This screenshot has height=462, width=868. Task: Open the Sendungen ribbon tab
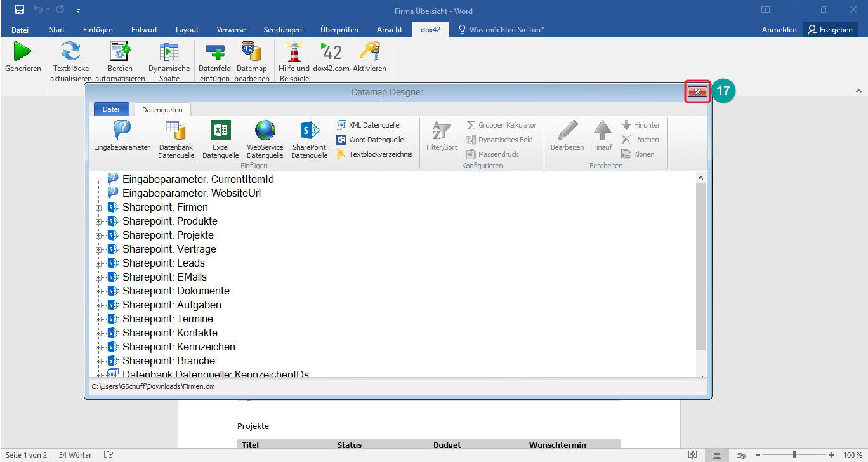coord(283,30)
